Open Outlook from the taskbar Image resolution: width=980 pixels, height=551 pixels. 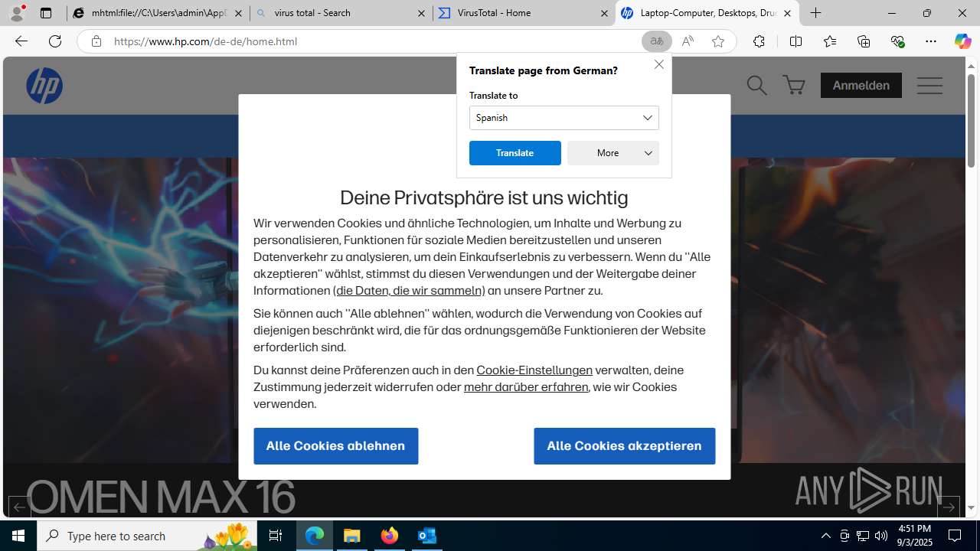click(x=427, y=536)
